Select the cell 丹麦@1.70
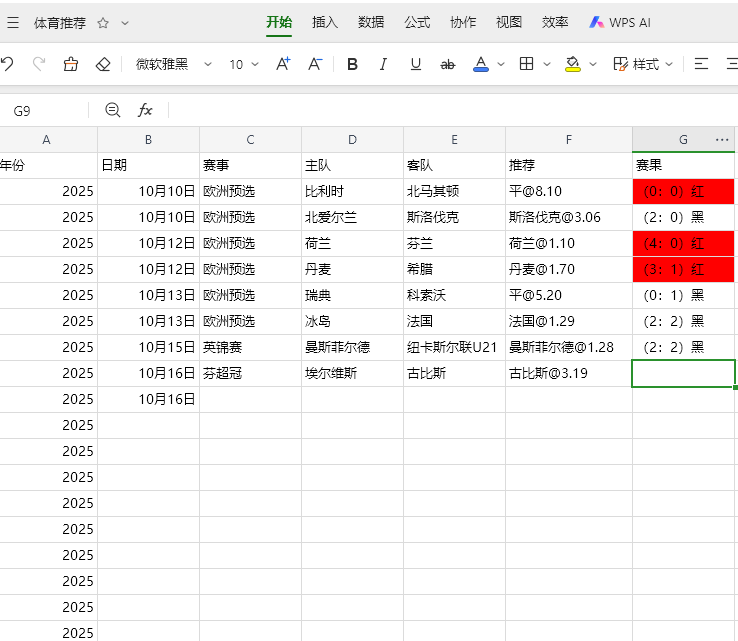This screenshot has width=738, height=641. (569, 269)
